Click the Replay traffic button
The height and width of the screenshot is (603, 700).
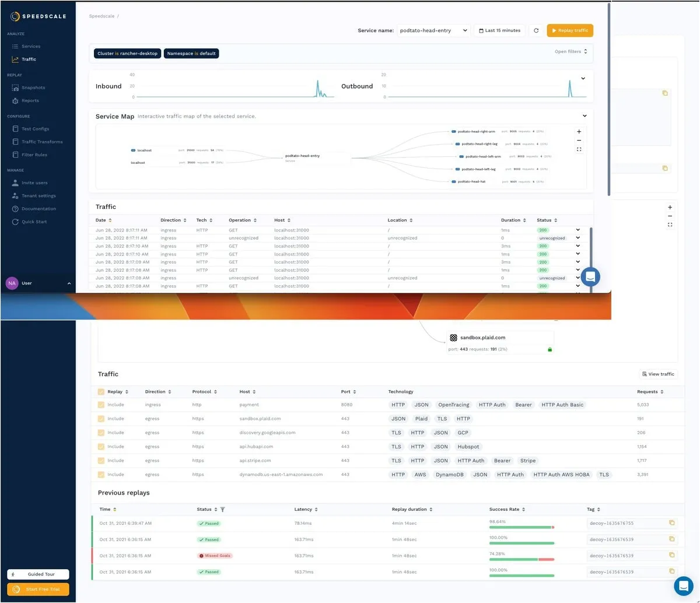click(570, 30)
